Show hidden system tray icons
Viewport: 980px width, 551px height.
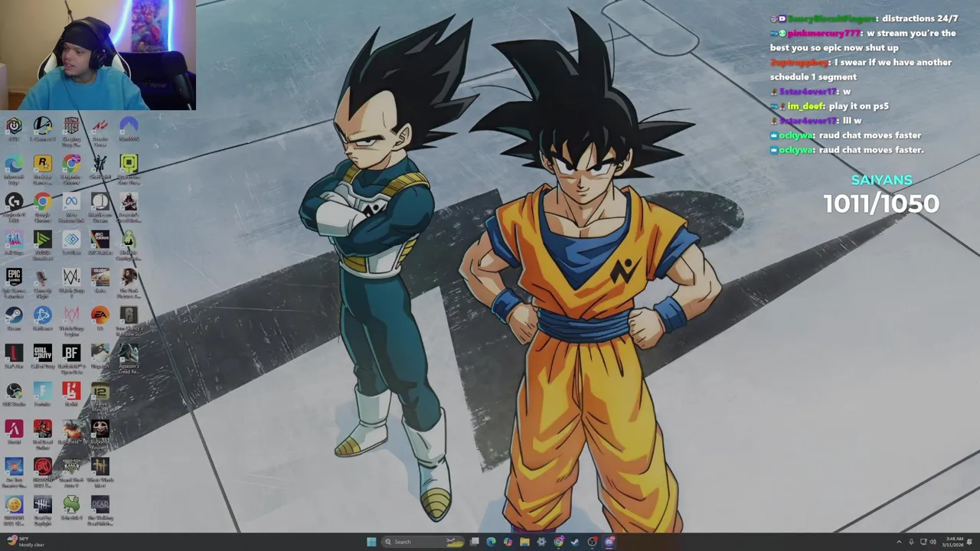pyautogui.click(x=899, y=542)
